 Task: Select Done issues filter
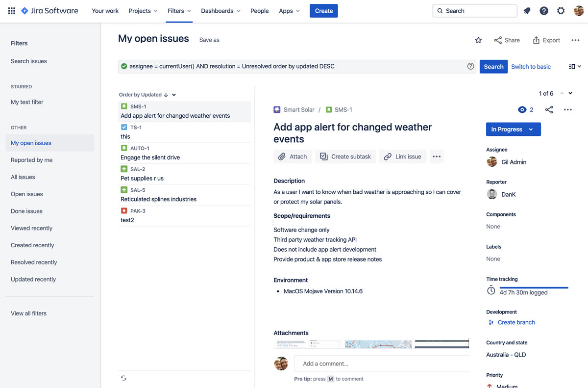click(x=26, y=211)
